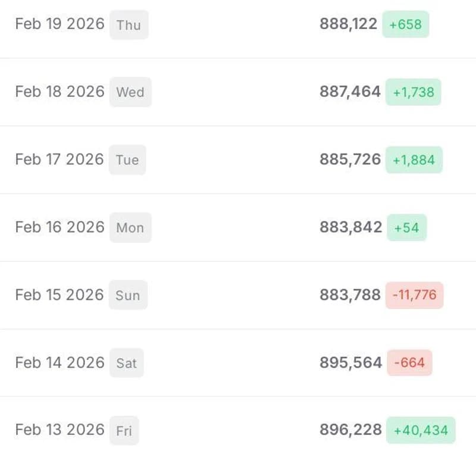Select the Fri weekday badge
476x457 pixels.
pos(124,431)
